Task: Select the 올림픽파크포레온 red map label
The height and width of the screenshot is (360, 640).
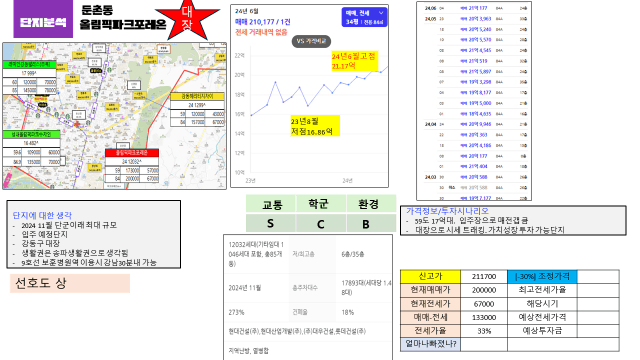Action: 131,153
